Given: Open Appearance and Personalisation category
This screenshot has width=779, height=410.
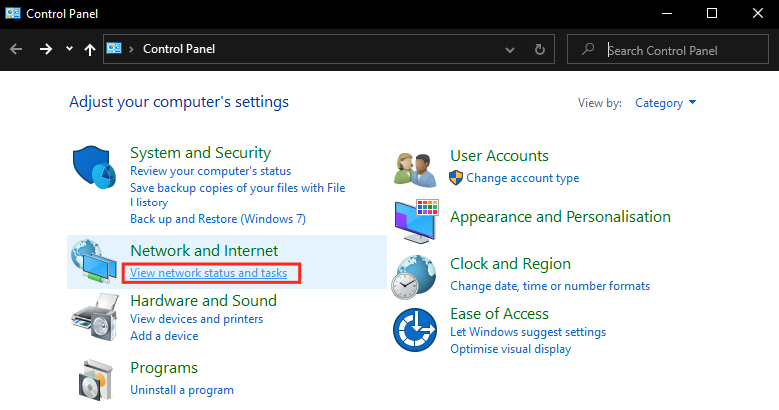Looking at the screenshot, I should click(560, 217).
